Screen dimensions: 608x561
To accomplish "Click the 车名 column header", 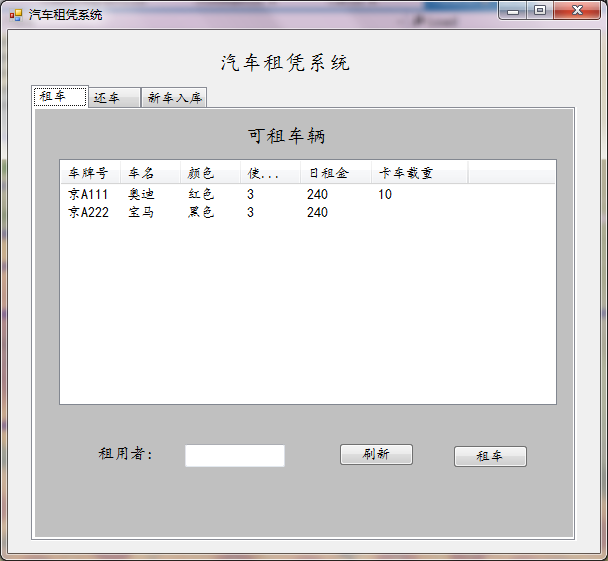I will [x=150, y=173].
